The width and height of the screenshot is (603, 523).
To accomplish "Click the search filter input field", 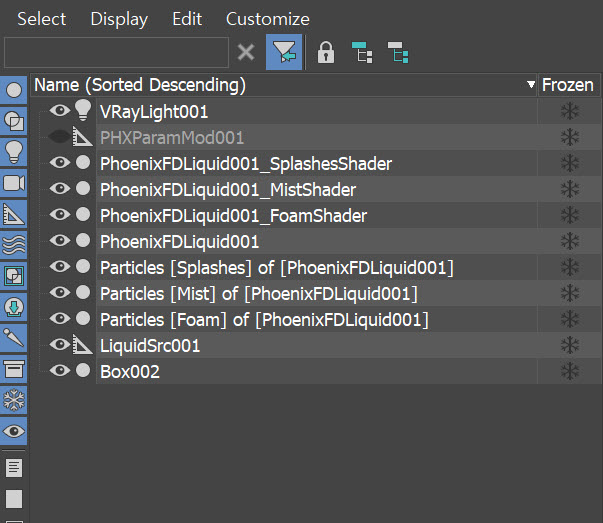I will [116, 52].
